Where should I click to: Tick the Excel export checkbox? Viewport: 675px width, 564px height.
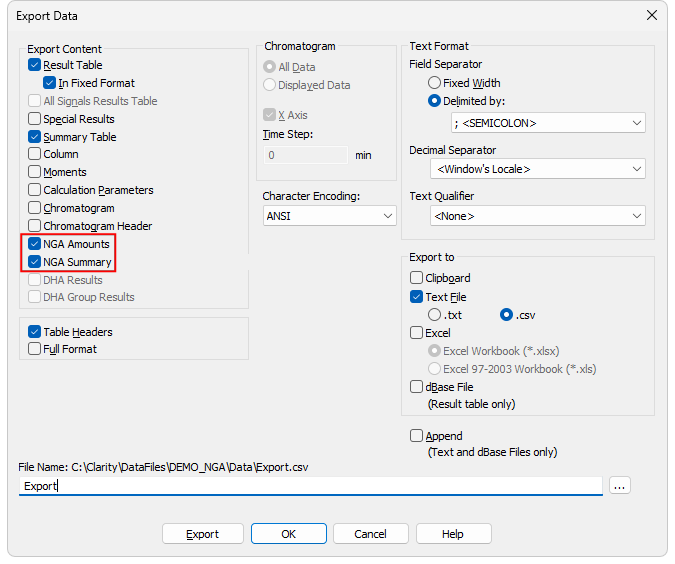416,333
